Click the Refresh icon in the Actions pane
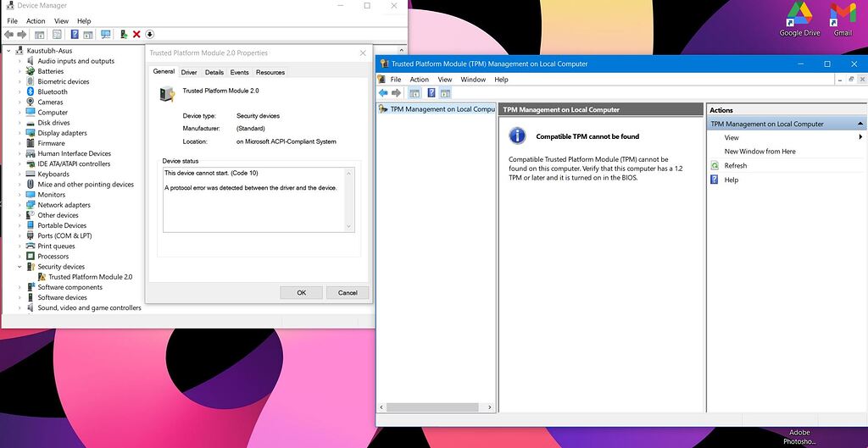The width and height of the screenshot is (868, 448). coord(715,166)
